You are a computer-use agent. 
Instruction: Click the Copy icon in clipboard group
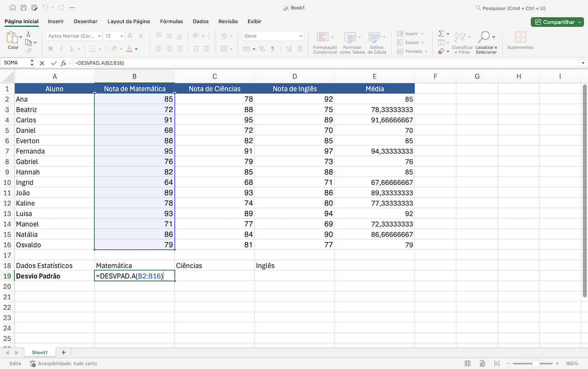28,43
